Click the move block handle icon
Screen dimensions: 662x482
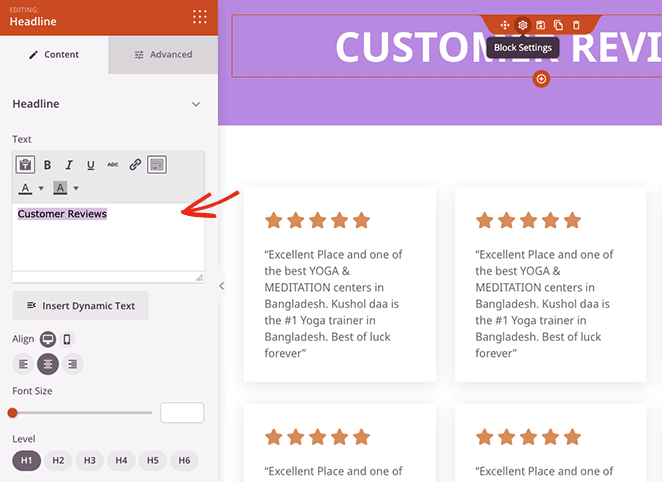(504, 25)
